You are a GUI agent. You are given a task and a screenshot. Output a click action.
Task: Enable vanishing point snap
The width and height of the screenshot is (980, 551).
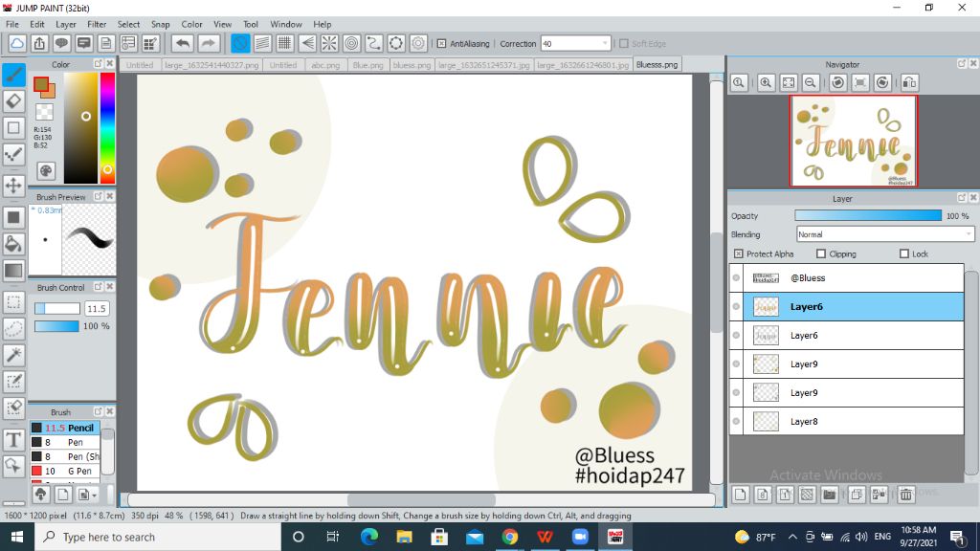pyautogui.click(x=307, y=43)
